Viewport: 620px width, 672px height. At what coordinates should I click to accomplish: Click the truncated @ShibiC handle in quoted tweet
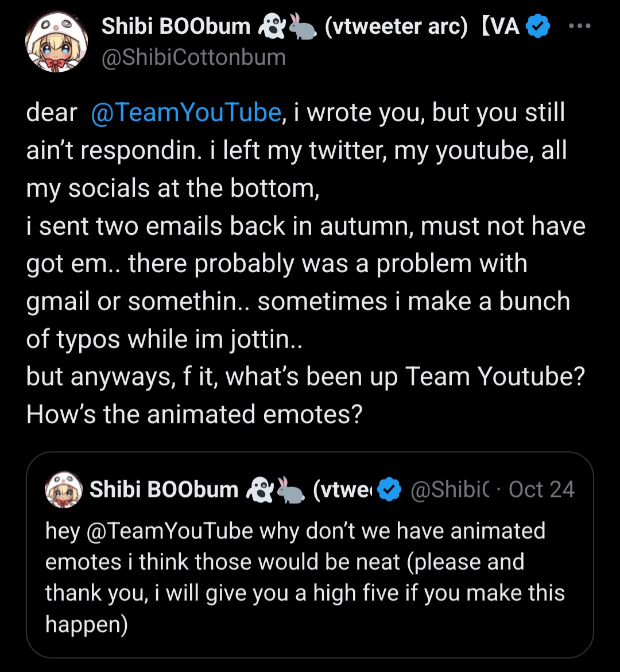(449, 489)
